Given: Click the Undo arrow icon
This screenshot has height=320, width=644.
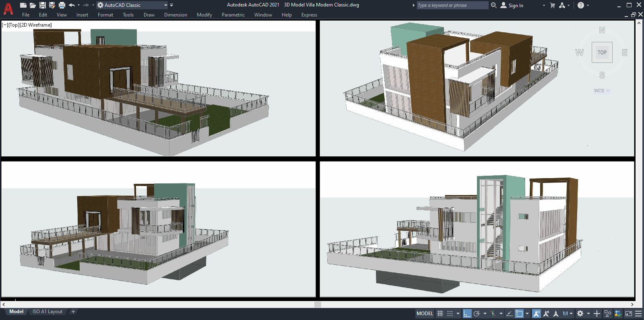Looking at the screenshot, I should [72, 5].
